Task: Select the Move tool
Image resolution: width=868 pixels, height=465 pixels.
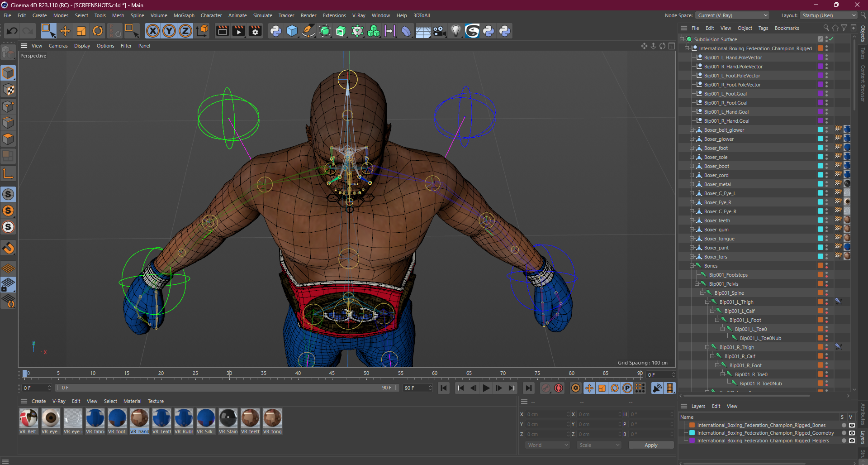Action: coord(65,31)
